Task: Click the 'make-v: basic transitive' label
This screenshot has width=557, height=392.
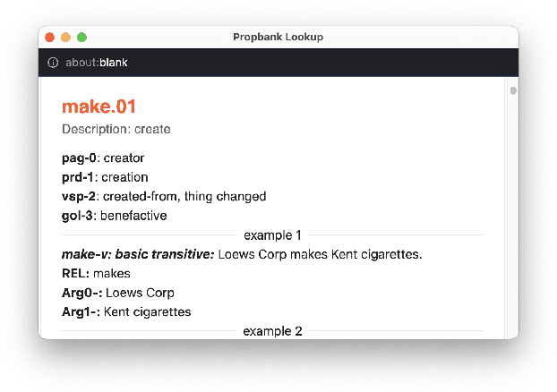Action: (138, 254)
